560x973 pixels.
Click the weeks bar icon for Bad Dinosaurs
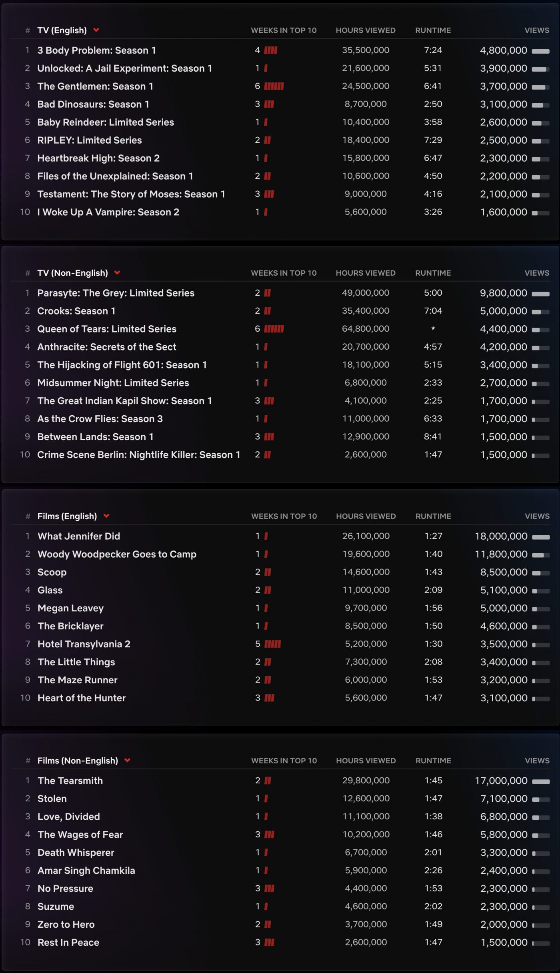coord(269,104)
